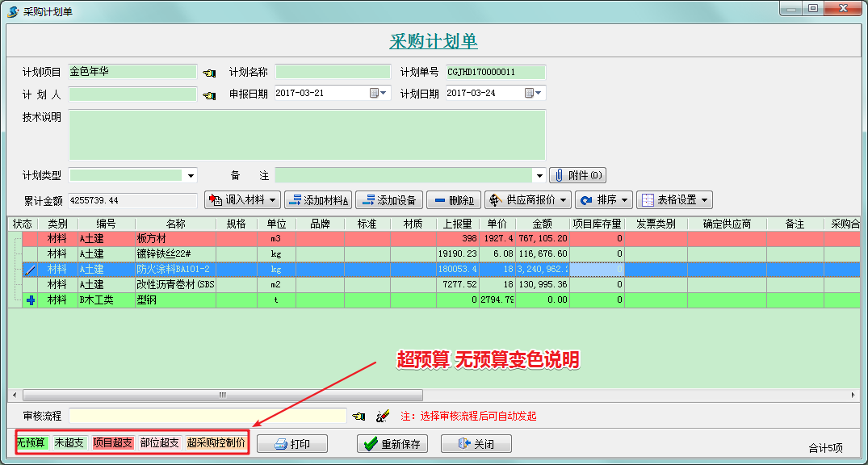
Task: Click into the 审核流程 input field
Action: 208,416
